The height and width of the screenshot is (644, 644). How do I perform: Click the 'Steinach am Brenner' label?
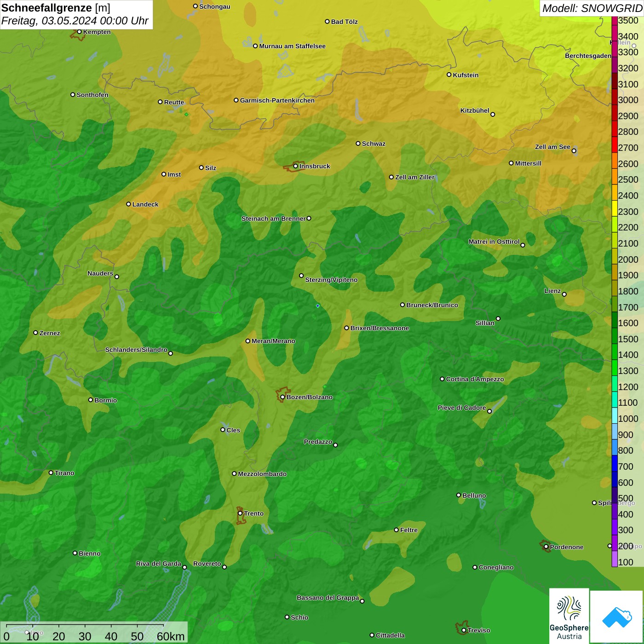273,218
